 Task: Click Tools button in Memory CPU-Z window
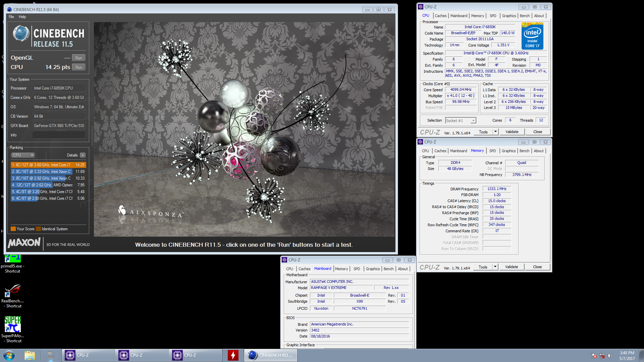tap(483, 267)
